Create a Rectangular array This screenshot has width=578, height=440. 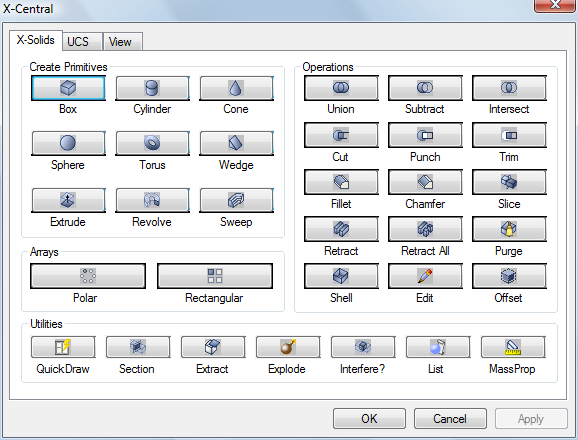[x=215, y=276]
